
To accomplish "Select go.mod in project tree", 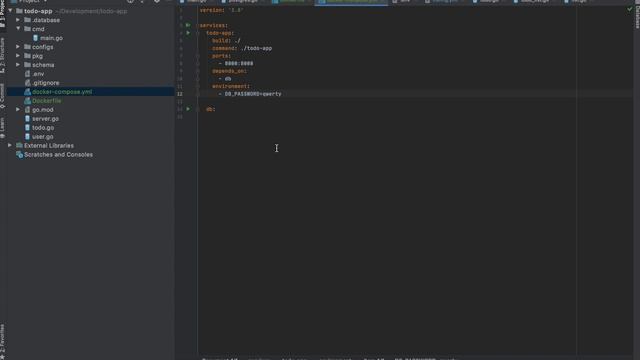I will click(x=42, y=110).
